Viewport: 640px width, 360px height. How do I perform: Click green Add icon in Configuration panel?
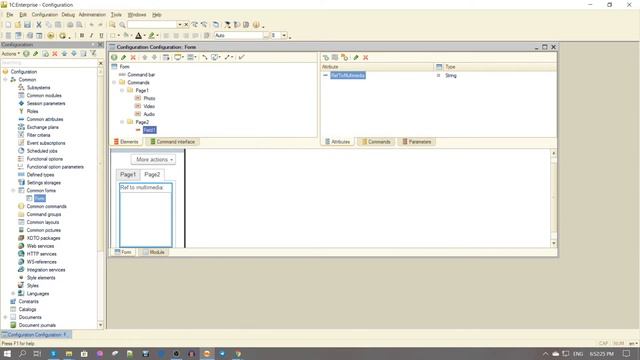[26, 54]
